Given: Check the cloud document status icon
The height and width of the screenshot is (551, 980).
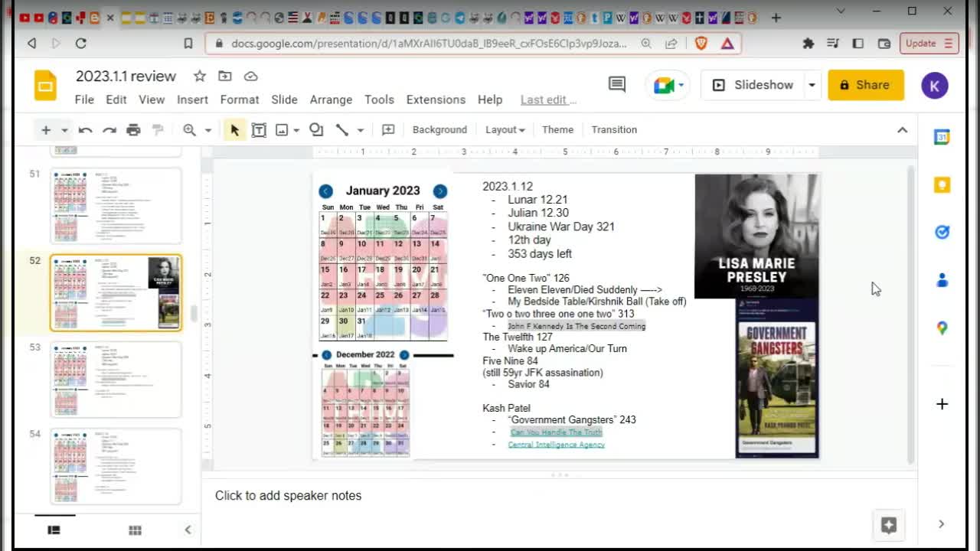Looking at the screenshot, I should (250, 76).
